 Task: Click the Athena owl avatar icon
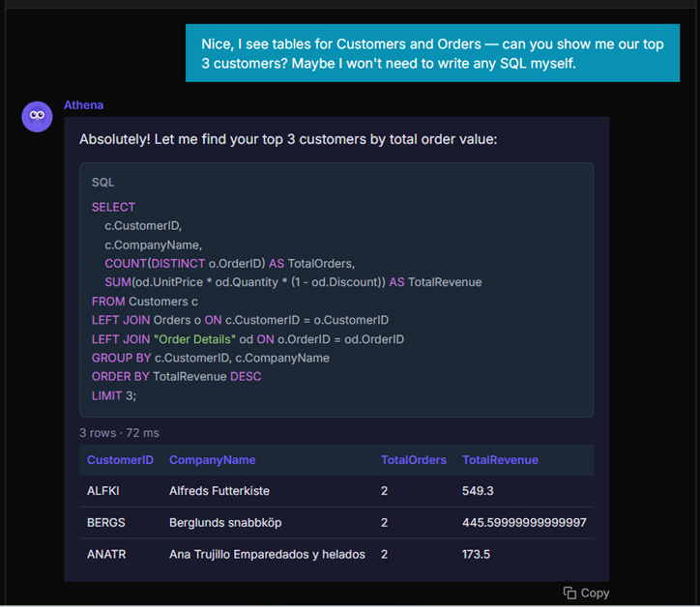click(x=37, y=116)
